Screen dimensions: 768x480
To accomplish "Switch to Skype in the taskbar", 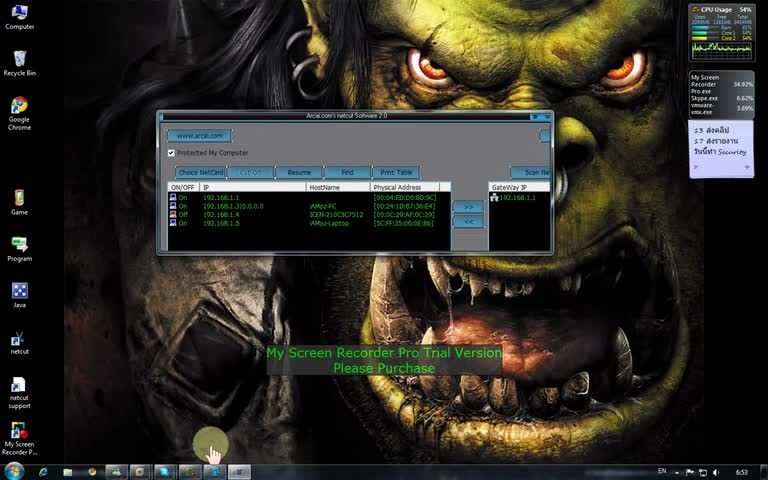I will [x=165, y=472].
